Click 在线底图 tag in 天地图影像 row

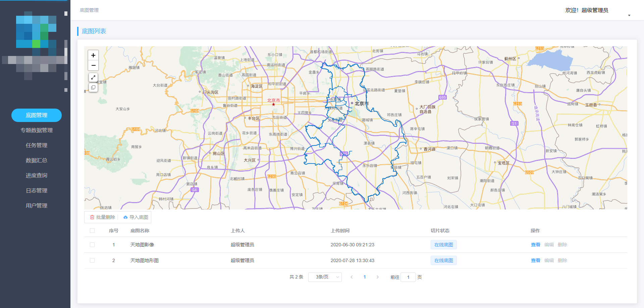click(444, 245)
